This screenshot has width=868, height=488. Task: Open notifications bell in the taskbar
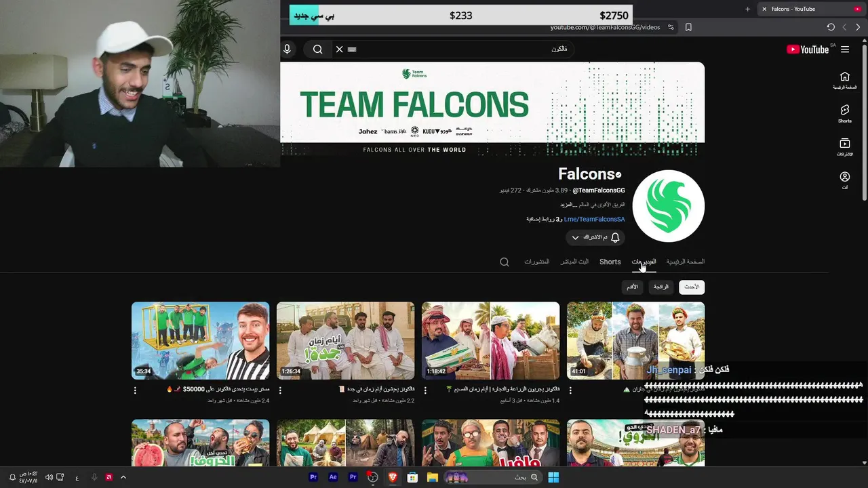(x=12, y=477)
